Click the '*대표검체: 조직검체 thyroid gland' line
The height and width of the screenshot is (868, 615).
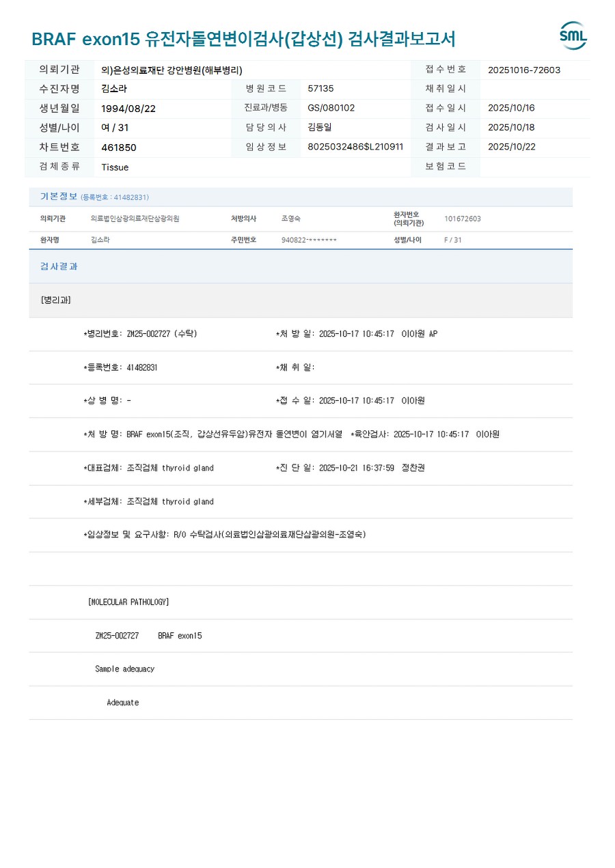(x=148, y=468)
